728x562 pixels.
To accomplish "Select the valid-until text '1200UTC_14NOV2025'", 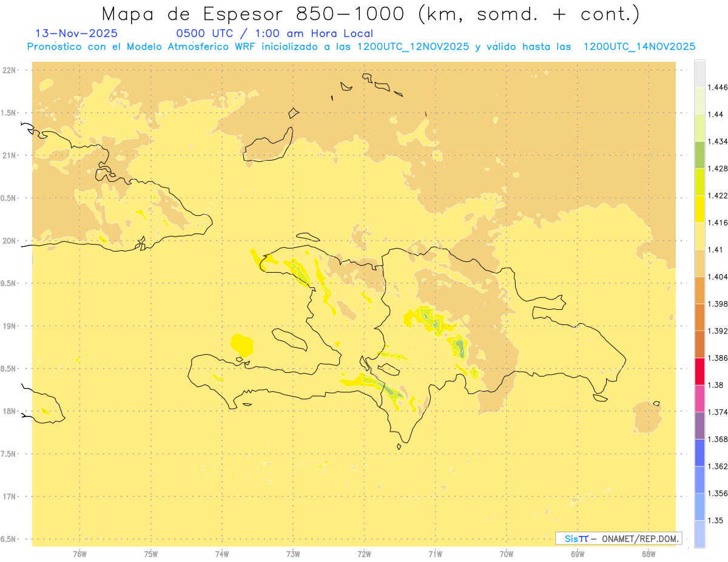I will click(639, 47).
